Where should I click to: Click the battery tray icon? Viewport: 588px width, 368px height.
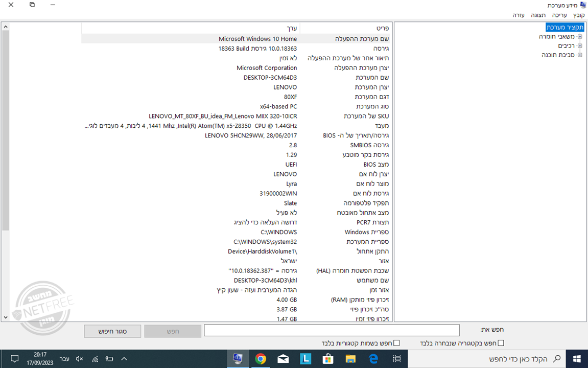coord(109,359)
